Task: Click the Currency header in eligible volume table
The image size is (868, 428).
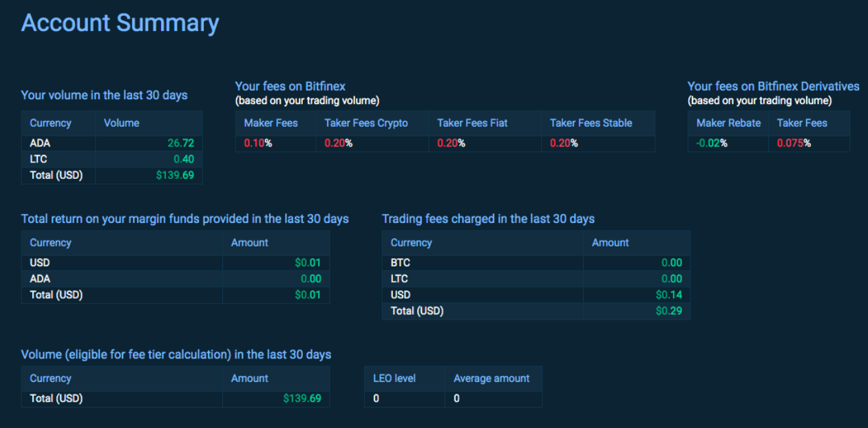Action: (x=50, y=378)
